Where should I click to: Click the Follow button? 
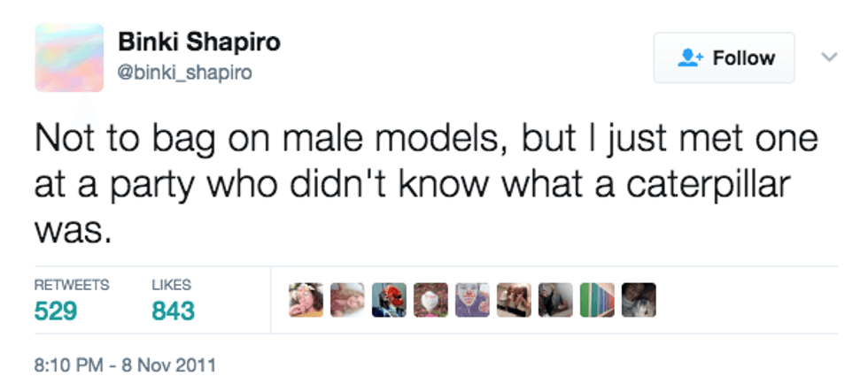point(724,58)
